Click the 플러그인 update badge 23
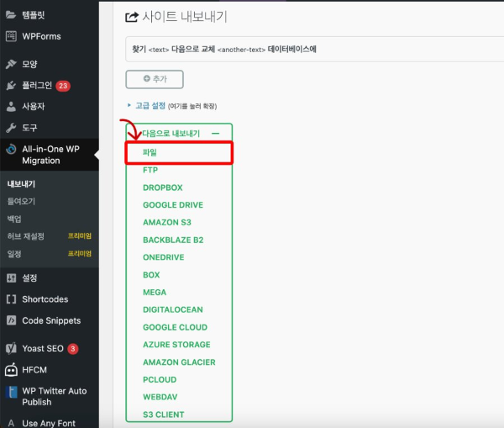Viewport: 504px width, 428px height. pyautogui.click(x=63, y=86)
